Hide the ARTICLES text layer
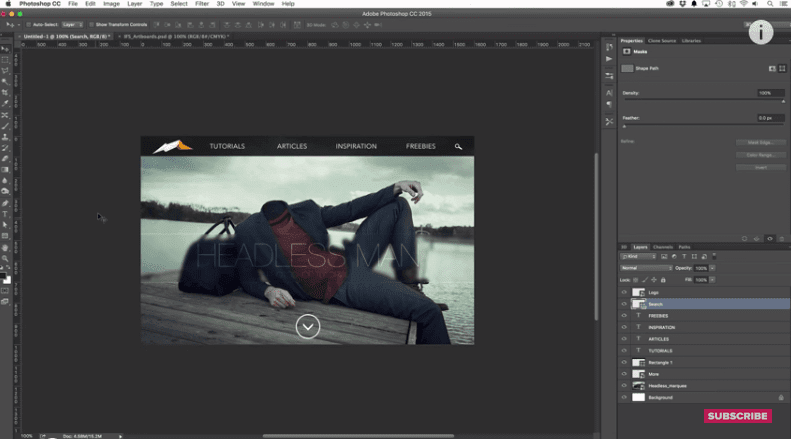Image resolution: width=791 pixels, height=439 pixels. coord(624,339)
